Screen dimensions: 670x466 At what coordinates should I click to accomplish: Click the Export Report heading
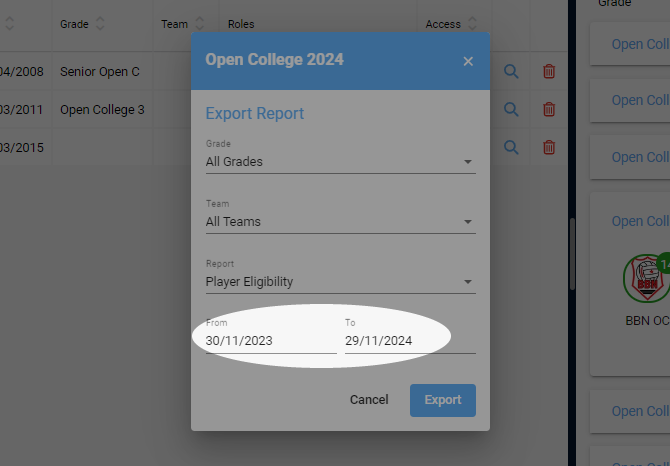pos(255,114)
